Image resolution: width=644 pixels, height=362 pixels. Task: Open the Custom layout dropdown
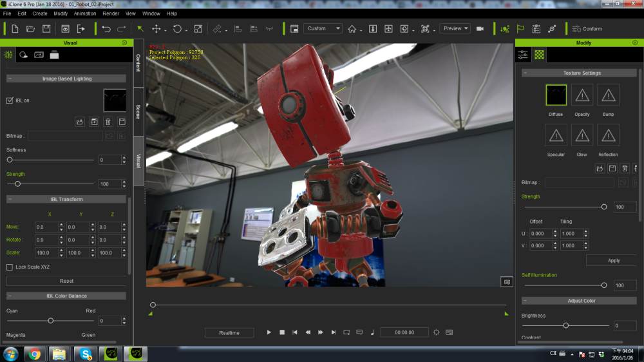click(x=323, y=28)
